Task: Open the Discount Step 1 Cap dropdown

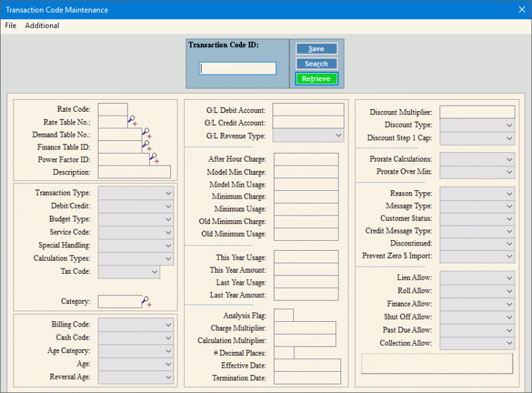Action: point(477,138)
